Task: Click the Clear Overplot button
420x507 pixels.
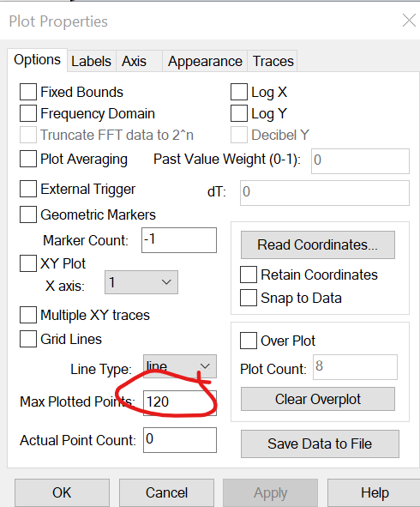Action: tap(318, 399)
